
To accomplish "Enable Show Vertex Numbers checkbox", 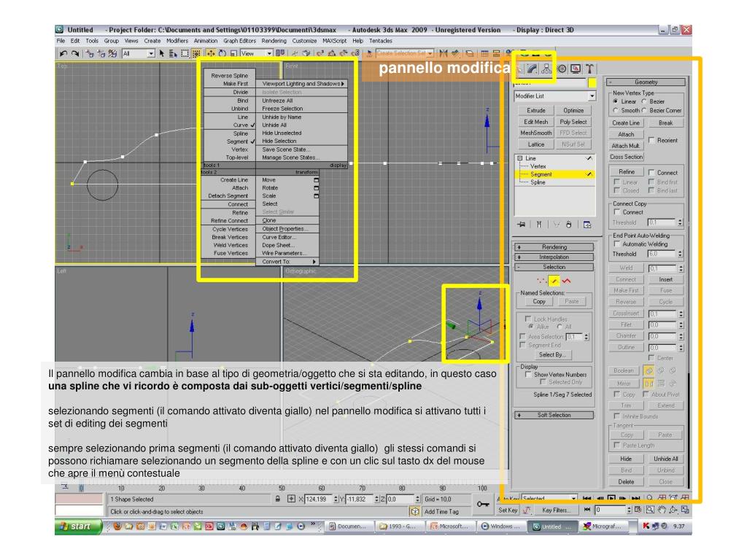I will click(x=528, y=374).
